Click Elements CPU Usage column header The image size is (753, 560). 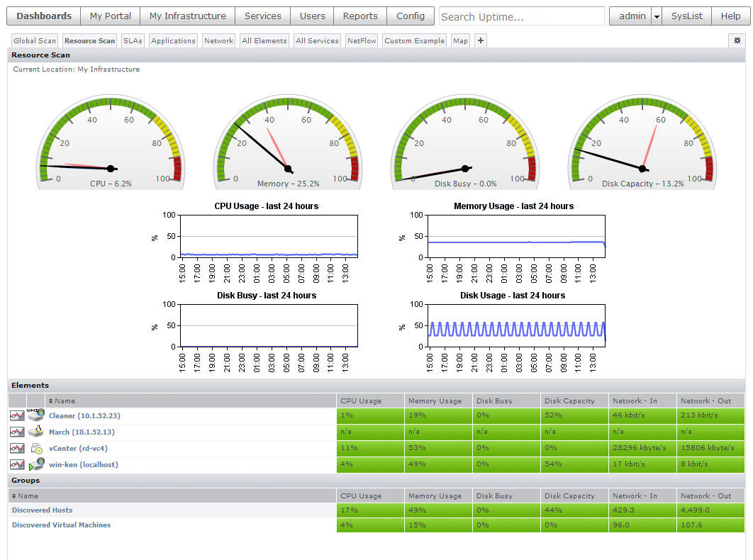[370, 401]
